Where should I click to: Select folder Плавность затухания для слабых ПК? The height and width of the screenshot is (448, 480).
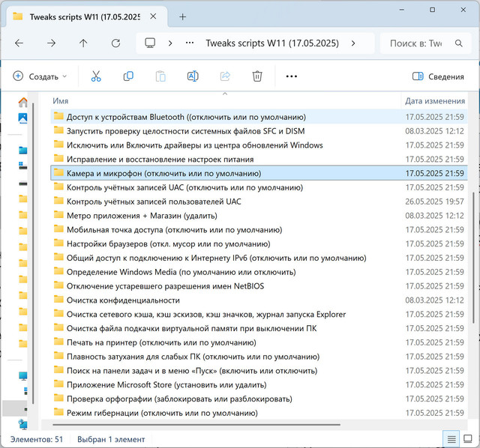coord(259,357)
